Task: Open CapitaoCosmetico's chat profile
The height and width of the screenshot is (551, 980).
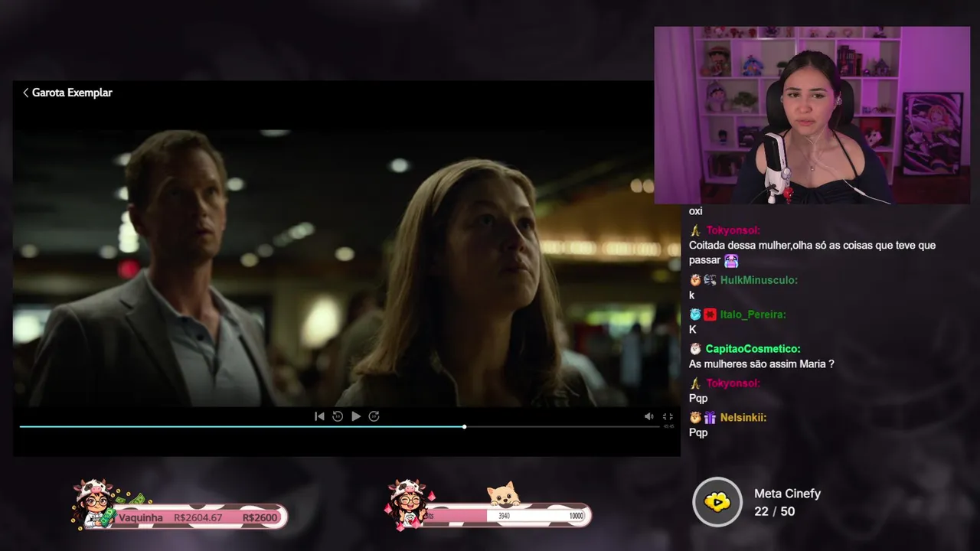Action: pos(753,349)
